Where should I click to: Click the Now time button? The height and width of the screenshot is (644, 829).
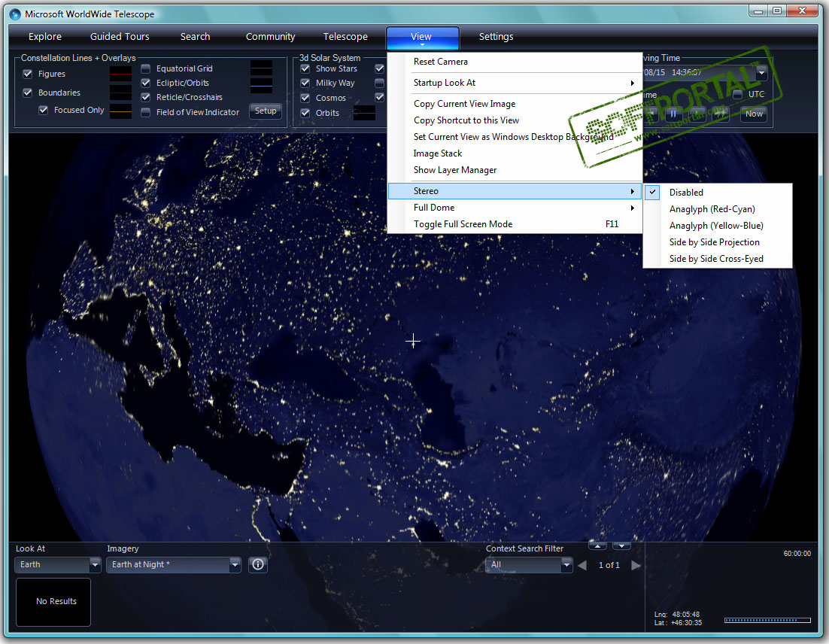click(754, 114)
